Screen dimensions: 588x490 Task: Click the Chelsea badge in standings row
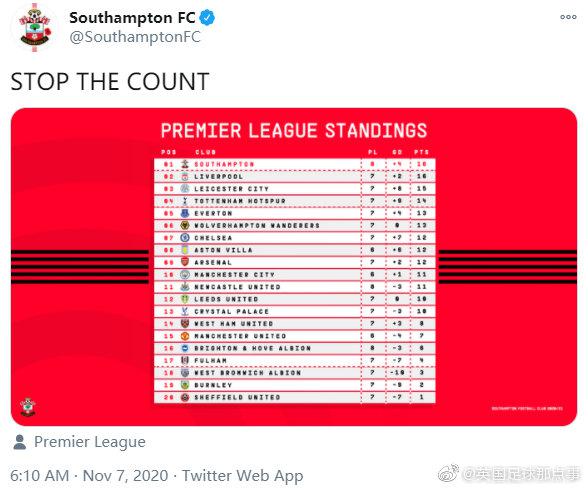pos(185,238)
